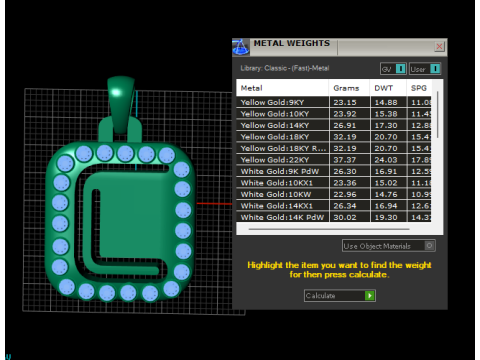The image size is (480, 360).
Task: Select the Yellow Gold:14KY row
Action: click(x=334, y=125)
